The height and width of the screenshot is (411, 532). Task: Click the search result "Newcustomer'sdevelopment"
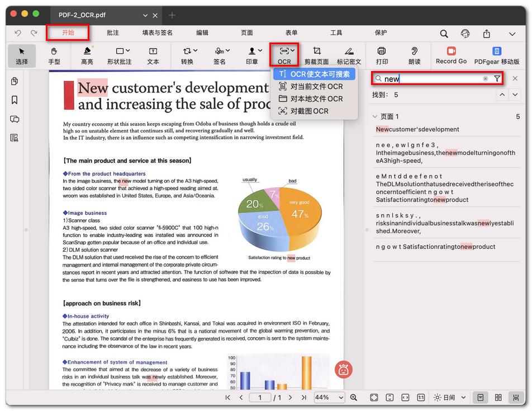click(x=417, y=129)
